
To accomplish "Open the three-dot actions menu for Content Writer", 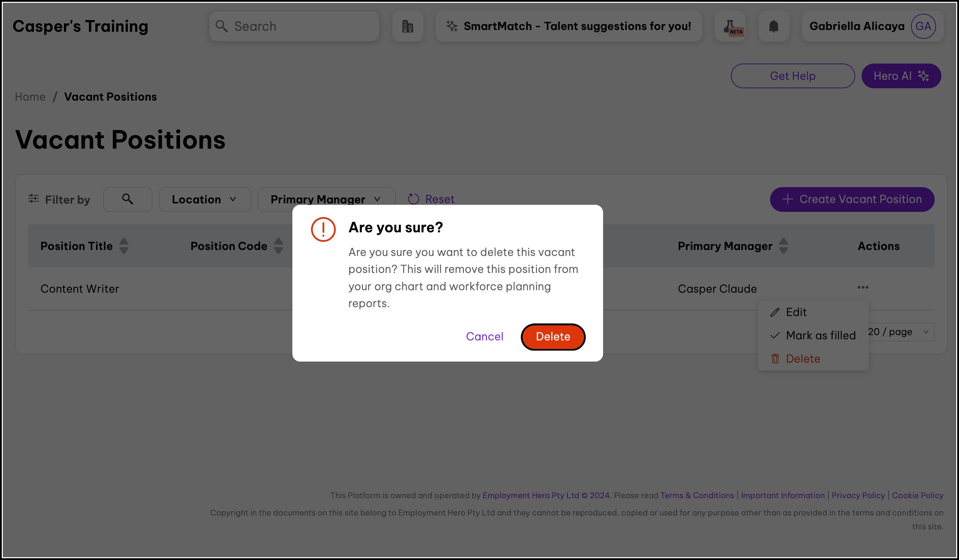I will coord(862,287).
